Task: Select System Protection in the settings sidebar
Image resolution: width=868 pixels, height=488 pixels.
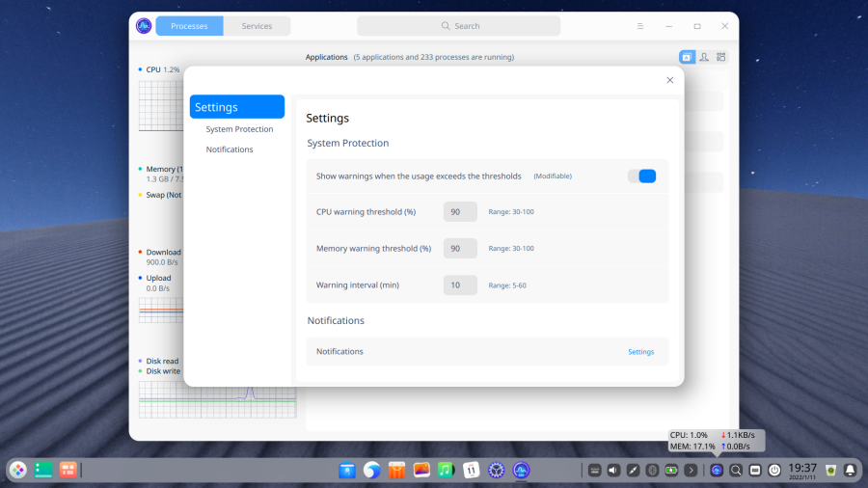Action: click(x=239, y=129)
